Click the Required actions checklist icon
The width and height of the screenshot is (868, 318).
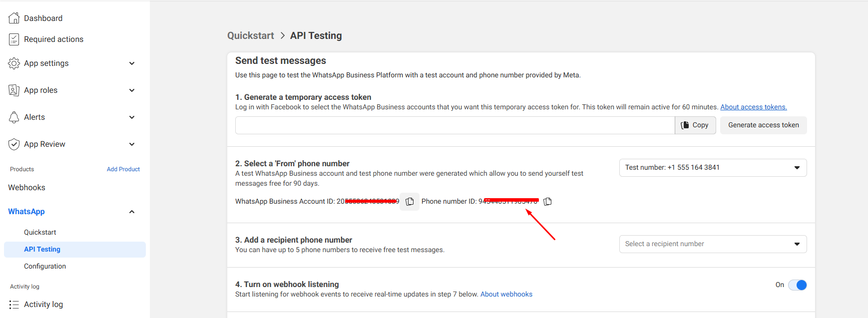[14, 39]
